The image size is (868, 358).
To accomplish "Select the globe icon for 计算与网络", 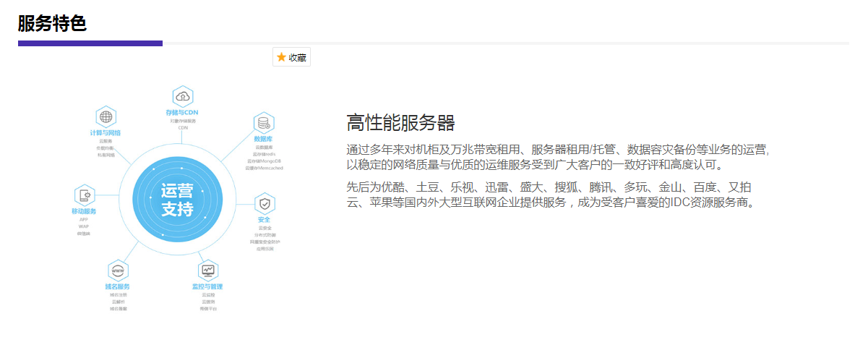I will coord(106,116).
